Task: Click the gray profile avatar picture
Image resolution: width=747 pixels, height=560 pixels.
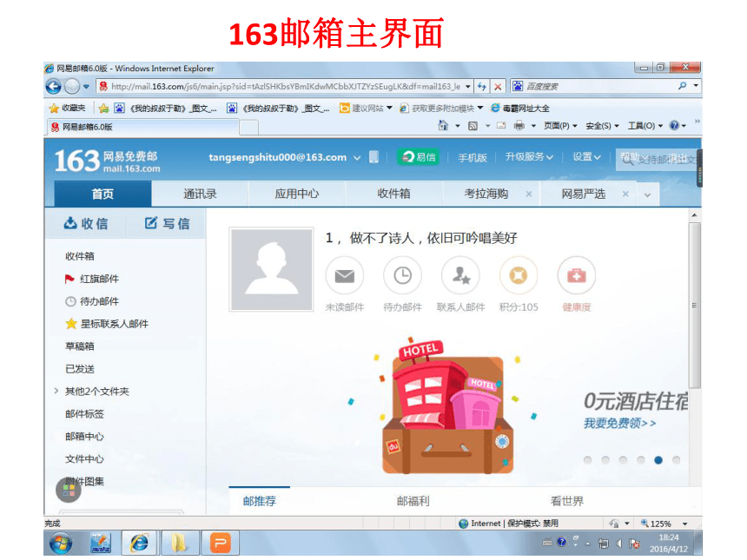Action: point(272,269)
